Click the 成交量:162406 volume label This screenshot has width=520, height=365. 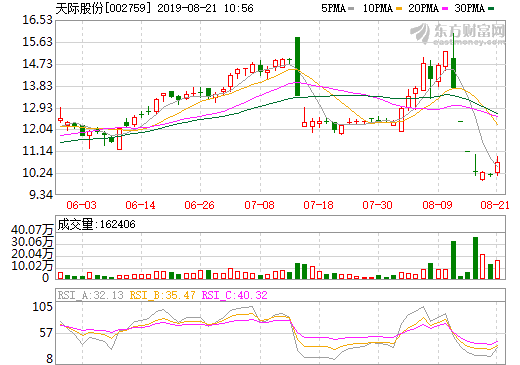tap(97, 224)
